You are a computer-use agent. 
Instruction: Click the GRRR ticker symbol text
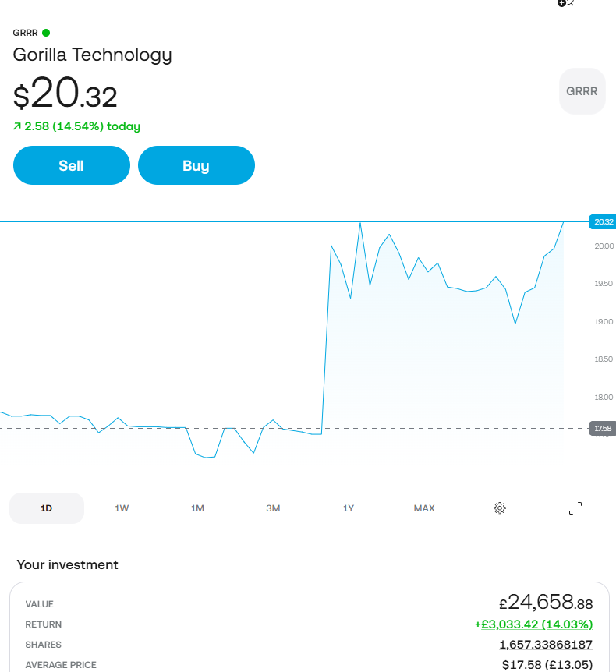(25, 33)
